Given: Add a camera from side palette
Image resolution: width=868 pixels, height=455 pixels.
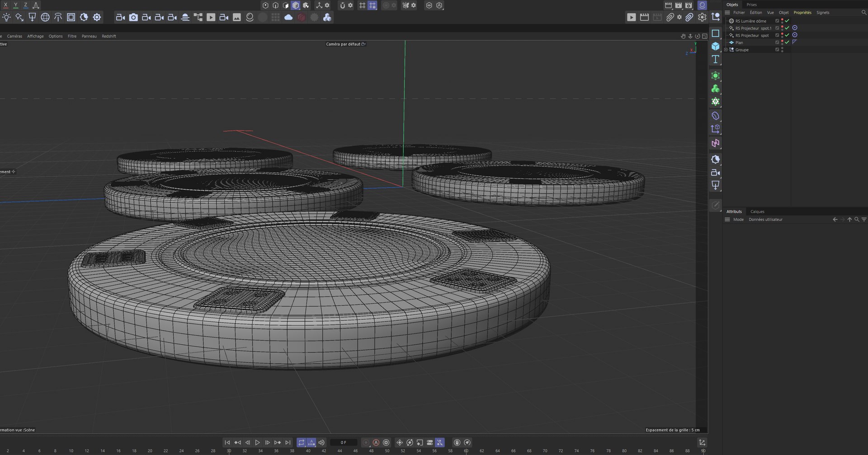Looking at the screenshot, I should [x=715, y=173].
